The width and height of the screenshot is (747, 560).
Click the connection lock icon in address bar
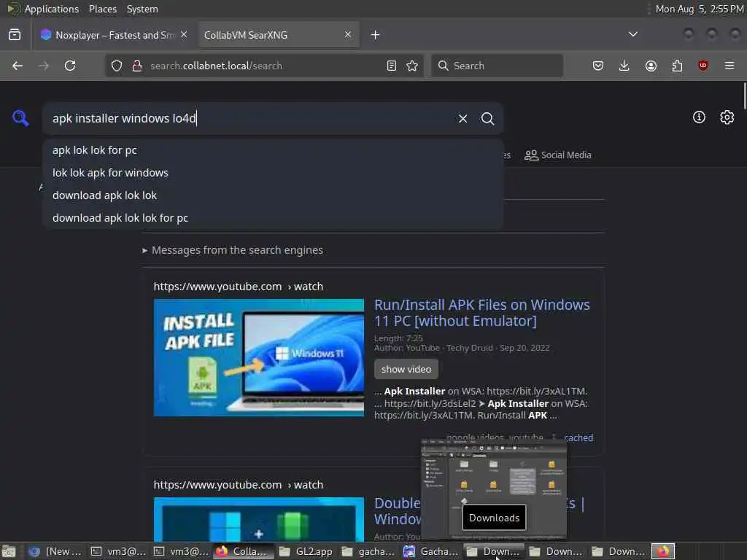point(137,66)
